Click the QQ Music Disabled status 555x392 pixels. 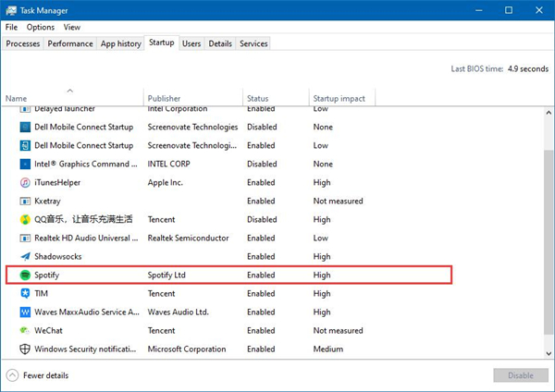tap(262, 219)
